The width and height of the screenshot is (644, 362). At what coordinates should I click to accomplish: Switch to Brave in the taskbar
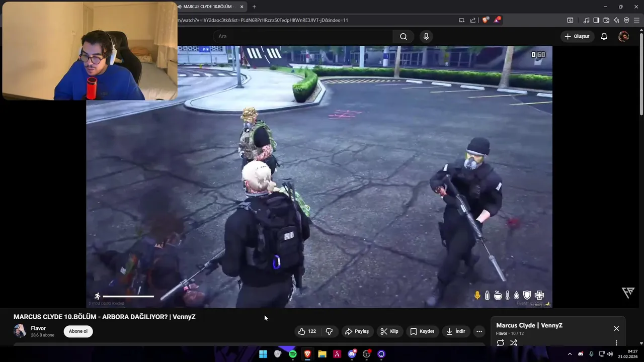pyautogui.click(x=307, y=354)
